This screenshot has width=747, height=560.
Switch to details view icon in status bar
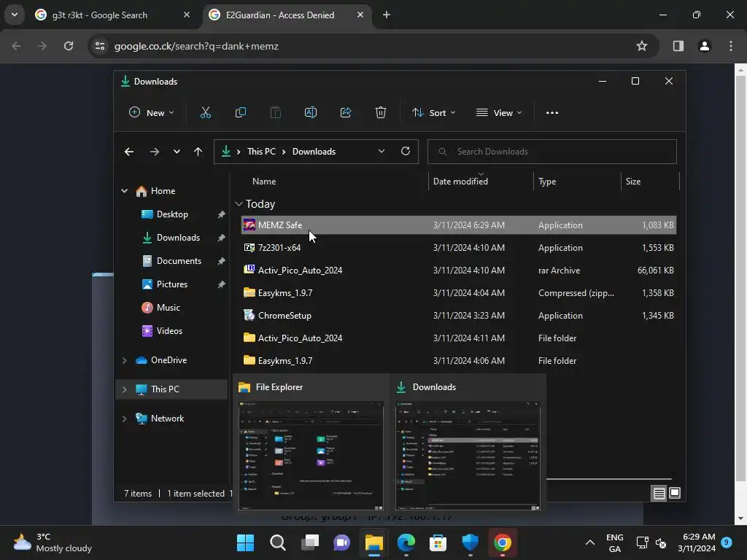(x=659, y=494)
